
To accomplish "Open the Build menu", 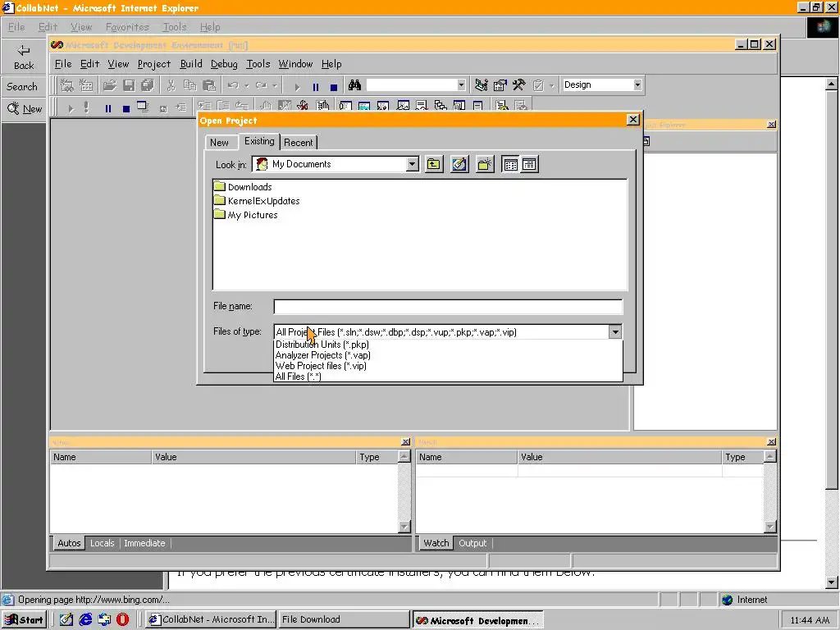I will pyautogui.click(x=191, y=64).
